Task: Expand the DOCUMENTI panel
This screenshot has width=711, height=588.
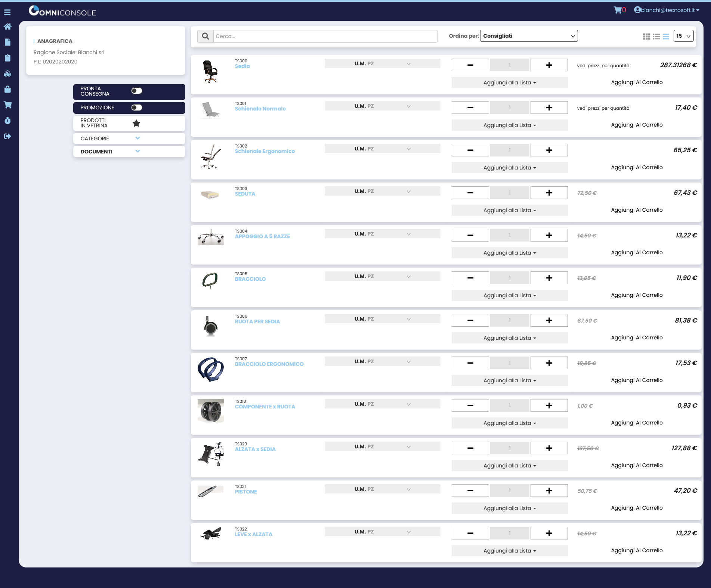Action: point(137,151)
